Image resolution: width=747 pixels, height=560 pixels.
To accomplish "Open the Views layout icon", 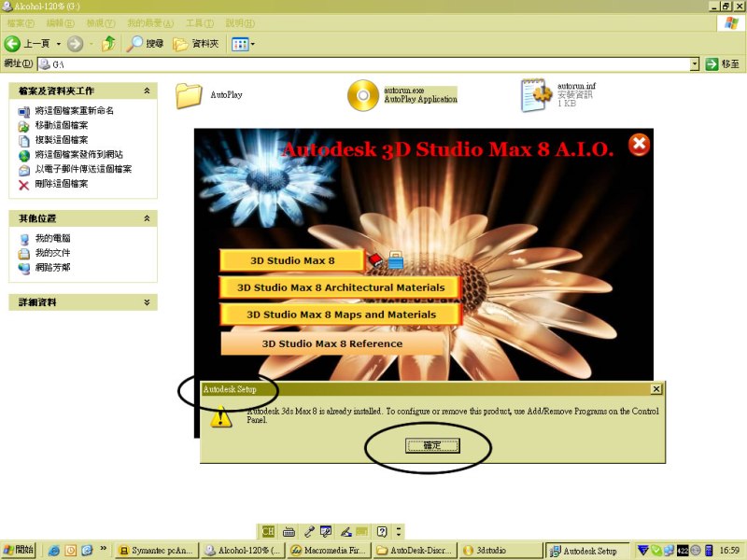I will (240, 44).
